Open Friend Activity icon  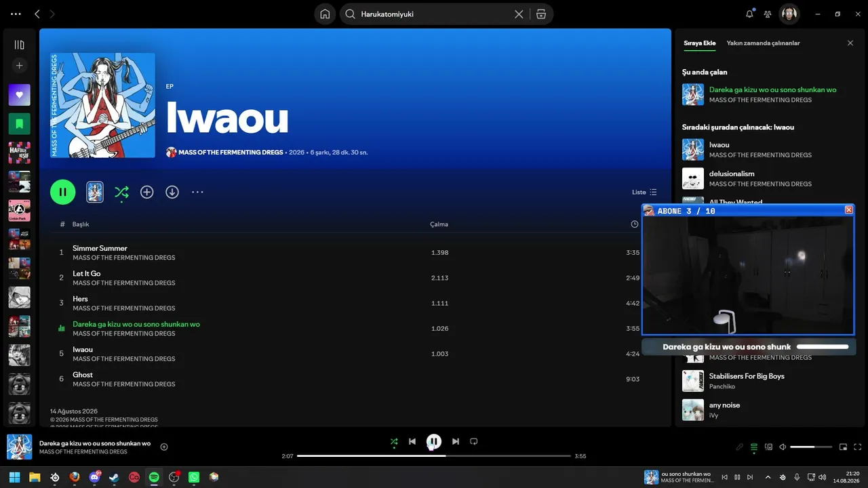coord(768,14)
